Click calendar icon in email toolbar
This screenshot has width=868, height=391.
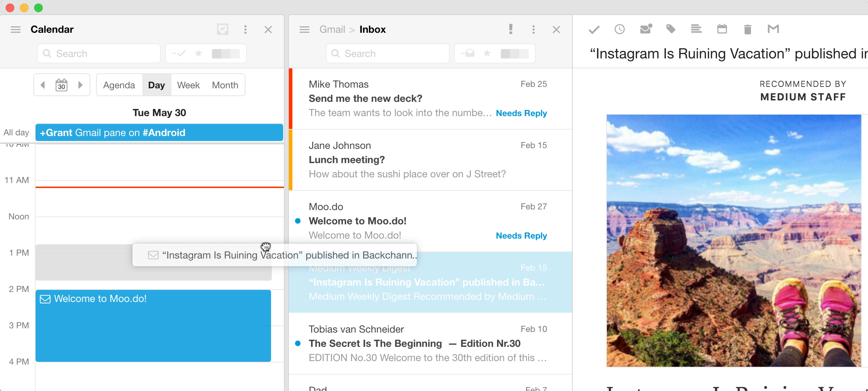[722, 29]
